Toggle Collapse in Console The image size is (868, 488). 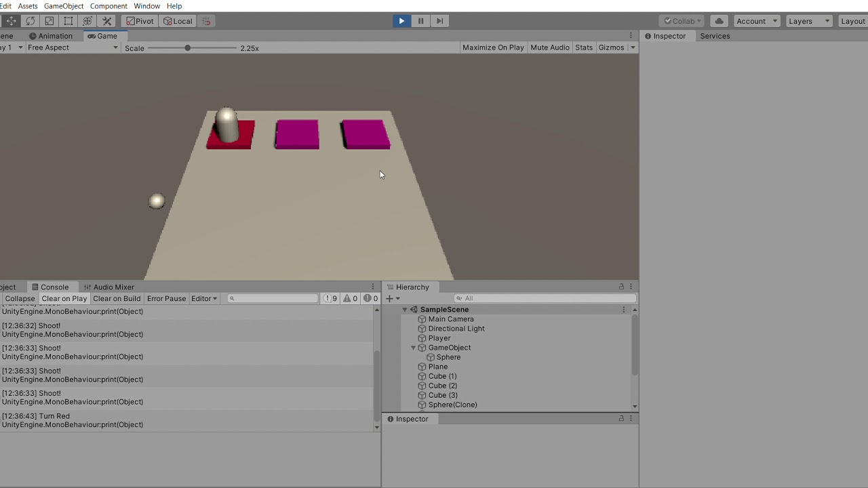20,298
